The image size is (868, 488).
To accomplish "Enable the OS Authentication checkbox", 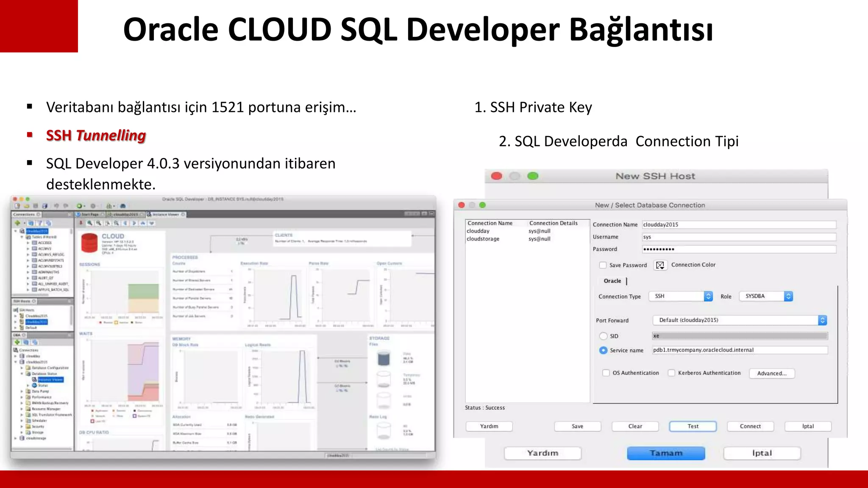I will tap(606, 373).
